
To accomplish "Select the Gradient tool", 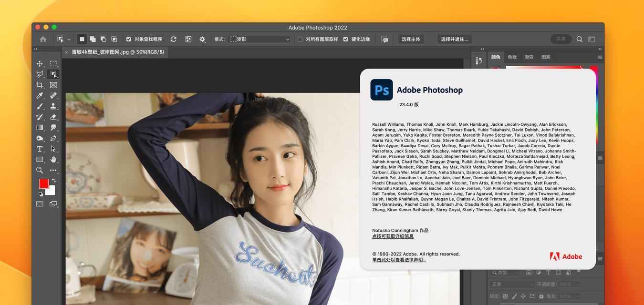I will (40, 127).
